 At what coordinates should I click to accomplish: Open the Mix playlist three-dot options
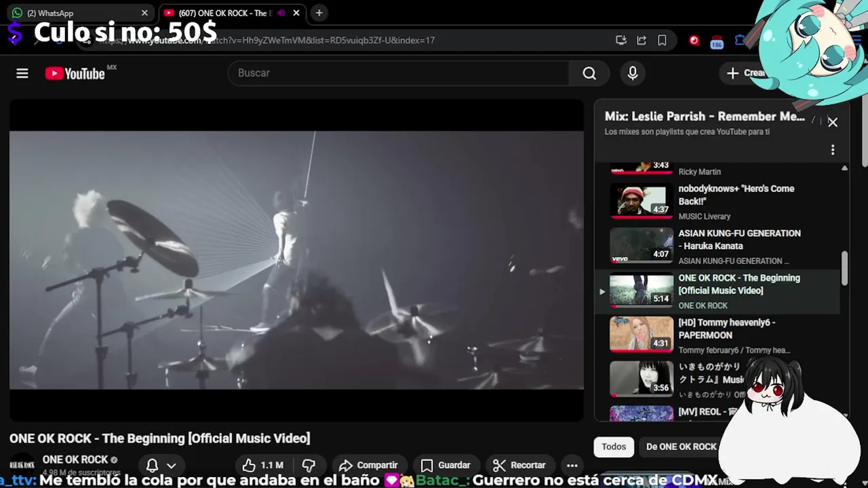[833, 150]
